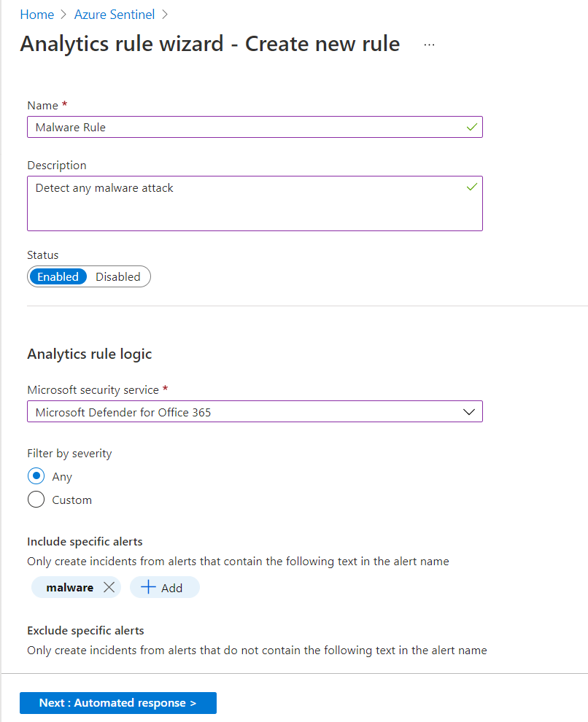Click Next: Automated response button

118,703
